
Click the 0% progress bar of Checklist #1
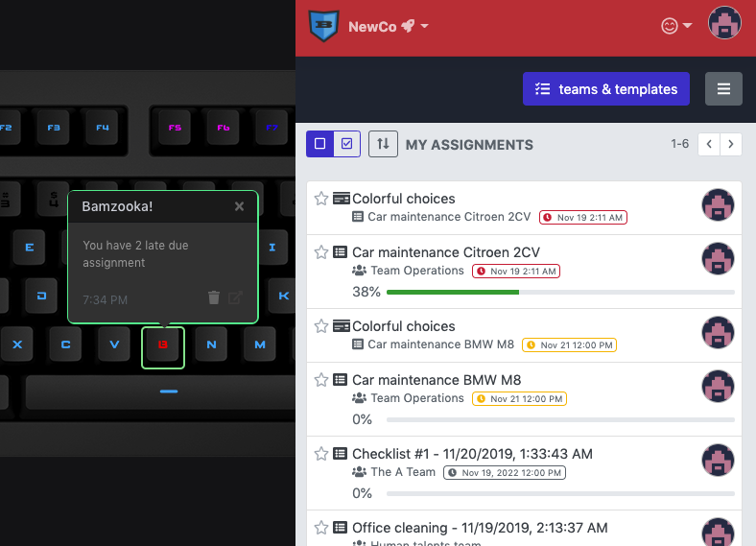point(560,494)
